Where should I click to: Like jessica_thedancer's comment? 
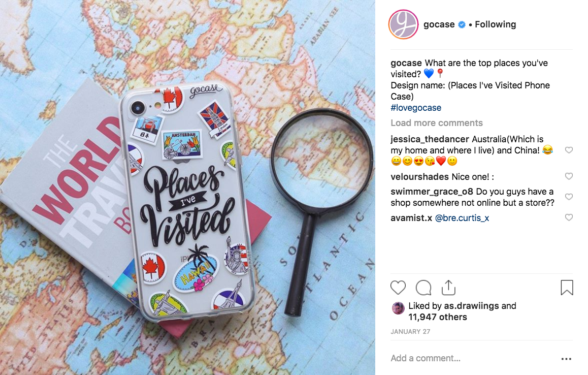[x=569, y=150]
